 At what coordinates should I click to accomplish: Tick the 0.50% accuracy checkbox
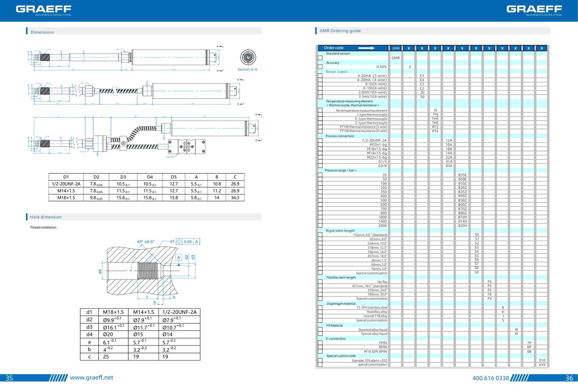pos(320,67)
